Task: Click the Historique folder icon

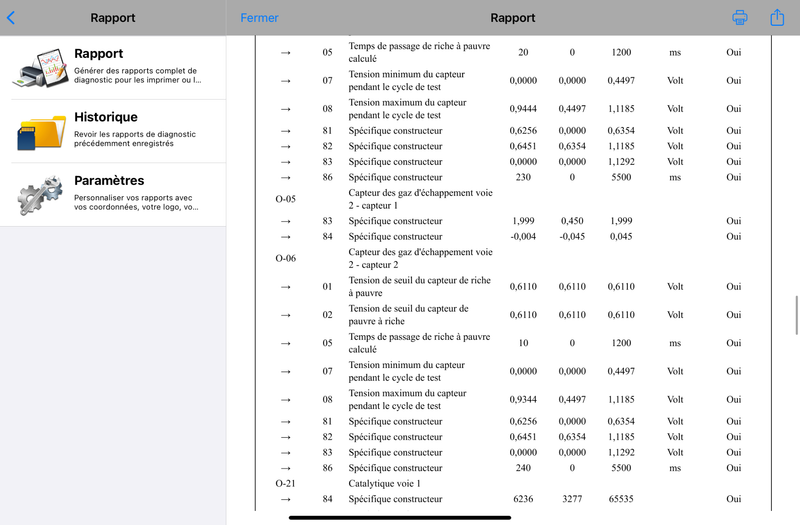Action: tap(40, 131)
